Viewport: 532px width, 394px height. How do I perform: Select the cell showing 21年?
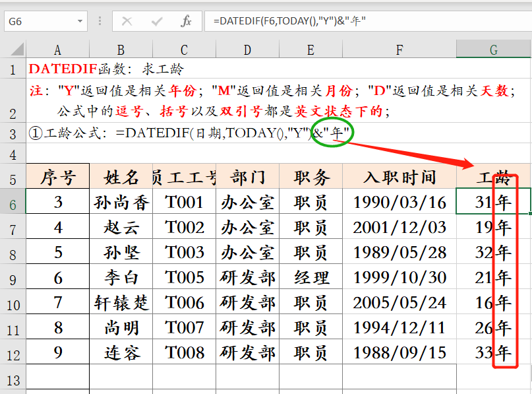coord(494,277)
